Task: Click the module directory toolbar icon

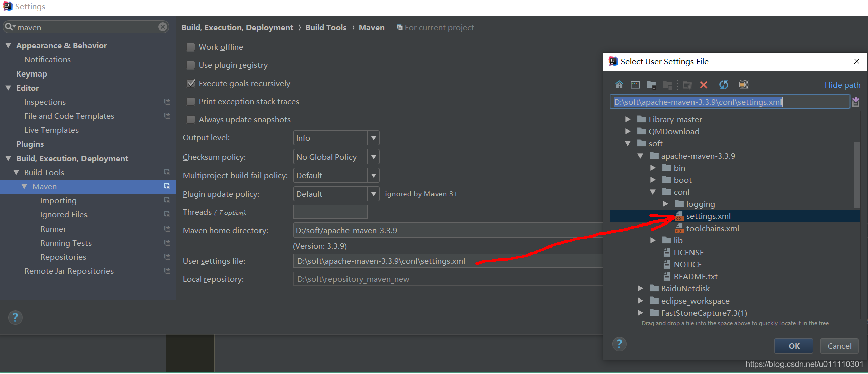Action: click(667, 85)
